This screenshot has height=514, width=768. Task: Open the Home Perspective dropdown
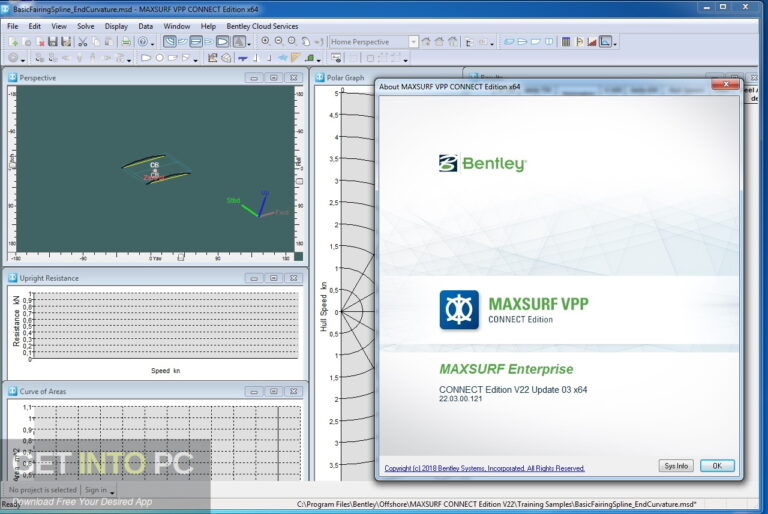pyautogui.click(x=413, y=42)
